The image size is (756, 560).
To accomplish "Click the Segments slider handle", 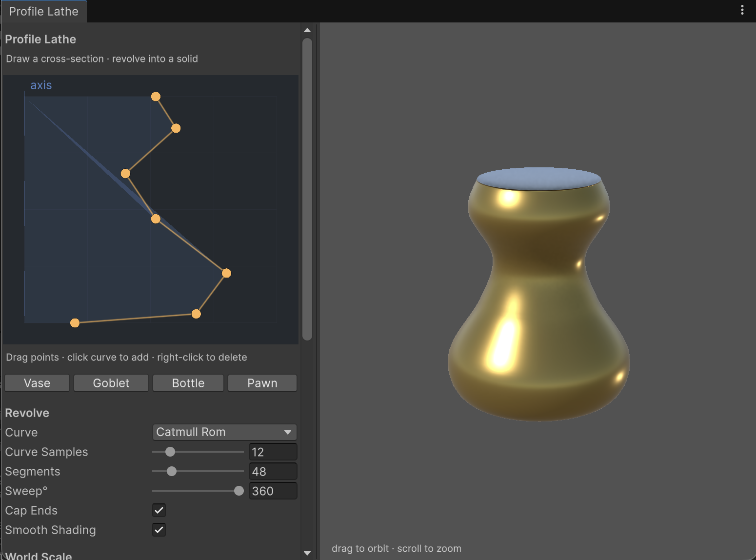I will point(172,471).
